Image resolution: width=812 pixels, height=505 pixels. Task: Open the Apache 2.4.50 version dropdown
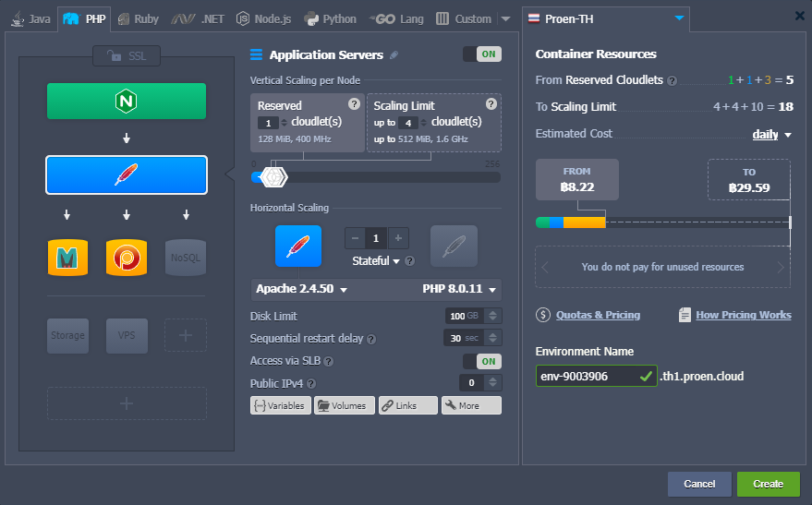point(301,289)
